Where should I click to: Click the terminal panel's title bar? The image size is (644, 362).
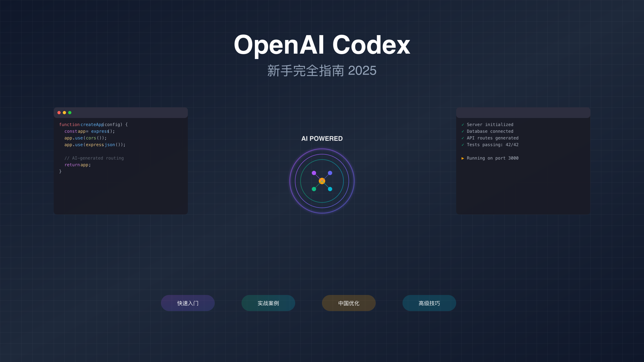(x=523, y=113)
